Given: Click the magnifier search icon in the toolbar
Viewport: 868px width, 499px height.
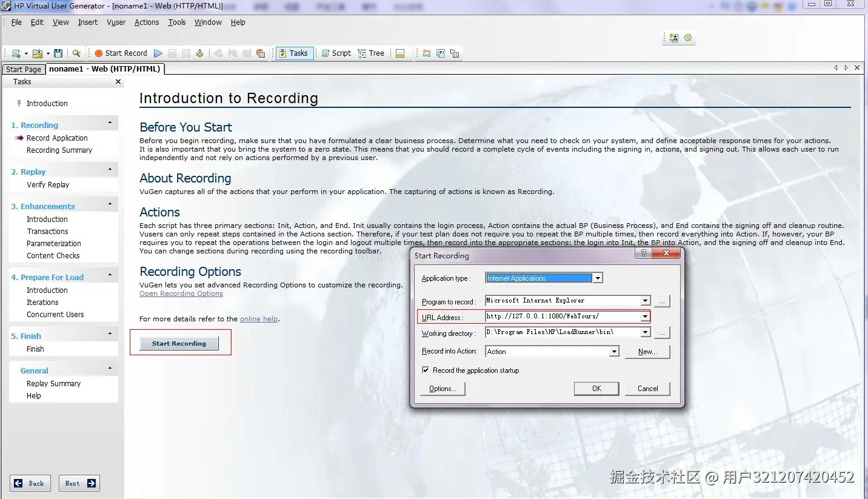Looking at the screenshot, I should (76, 53).
